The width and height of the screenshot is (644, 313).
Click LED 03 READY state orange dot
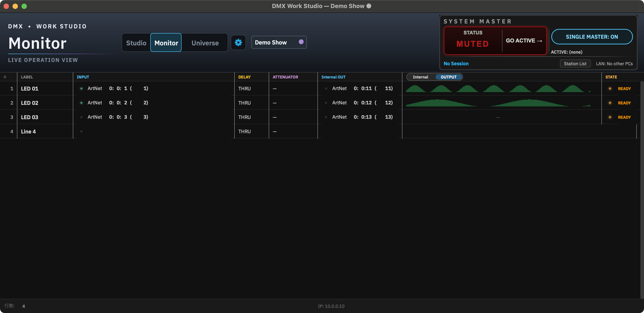pyautogui.click(x=610, y=117)
